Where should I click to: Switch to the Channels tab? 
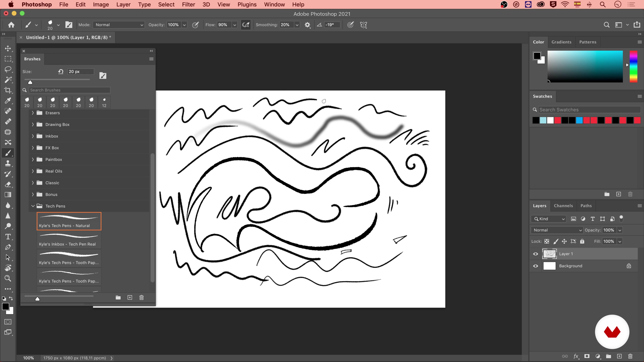click(563, 206)
